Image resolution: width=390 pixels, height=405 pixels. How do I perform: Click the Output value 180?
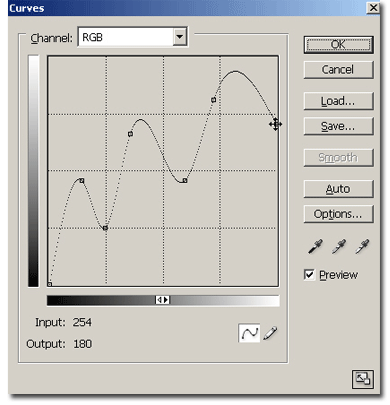click(82, 344)
